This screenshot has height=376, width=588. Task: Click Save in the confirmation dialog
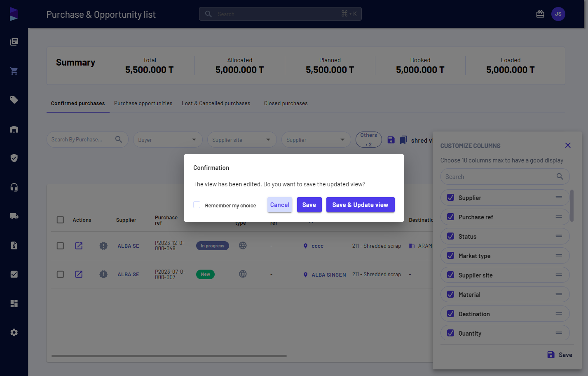[x=309, y=205]
